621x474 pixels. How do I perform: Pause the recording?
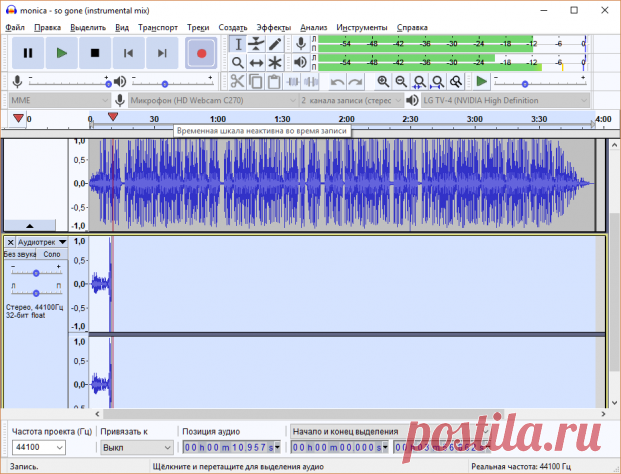pyautogui.click(x=28, y=53)
